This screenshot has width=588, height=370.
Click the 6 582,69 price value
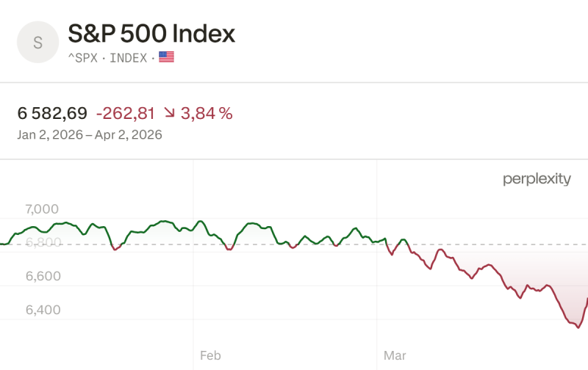pyautogui.click(x=52, y=113)
